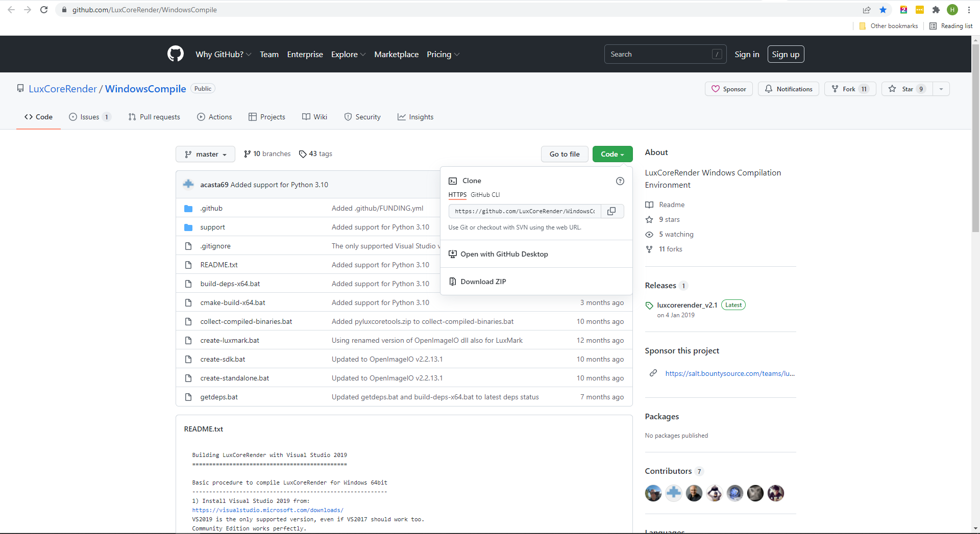Reload the page in the browser
The width and height of the screenshot is (980, 534).
(x=44, y=10)
